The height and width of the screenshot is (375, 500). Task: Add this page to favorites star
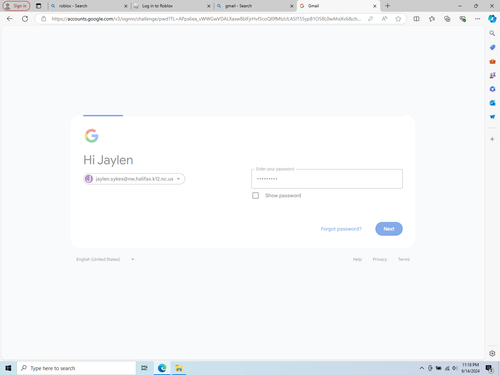click(x=398, y=19)
